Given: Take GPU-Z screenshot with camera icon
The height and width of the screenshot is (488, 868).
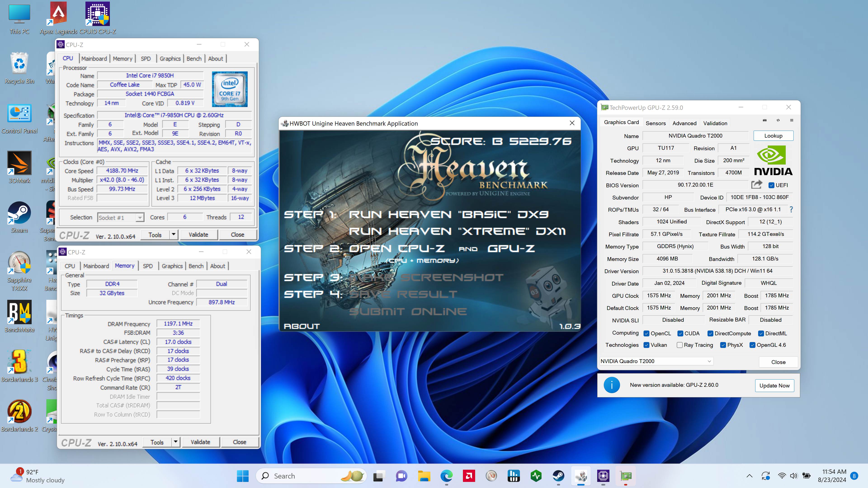Looking at the screenshot, I should (x=764, y=120).
